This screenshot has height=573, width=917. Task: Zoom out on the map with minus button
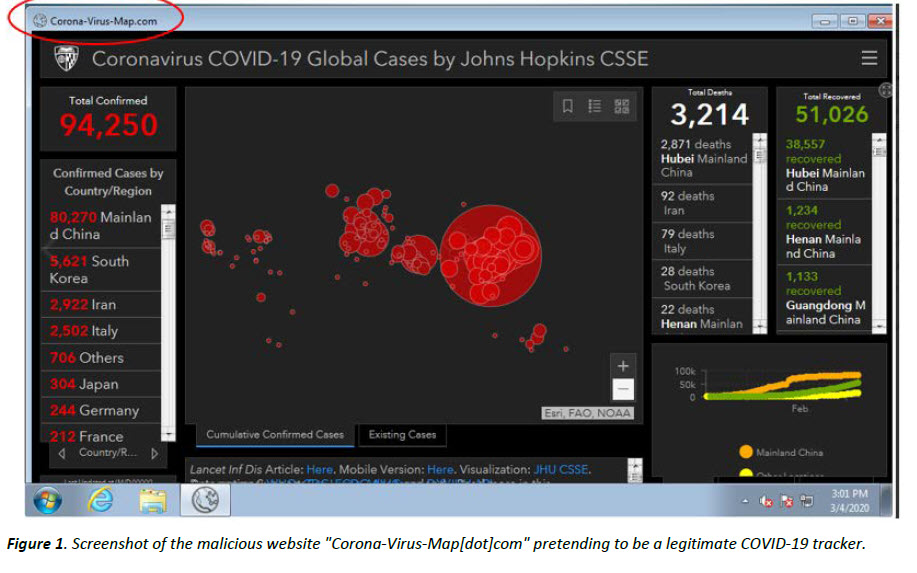pyautogui.click(x=623, y=389)
